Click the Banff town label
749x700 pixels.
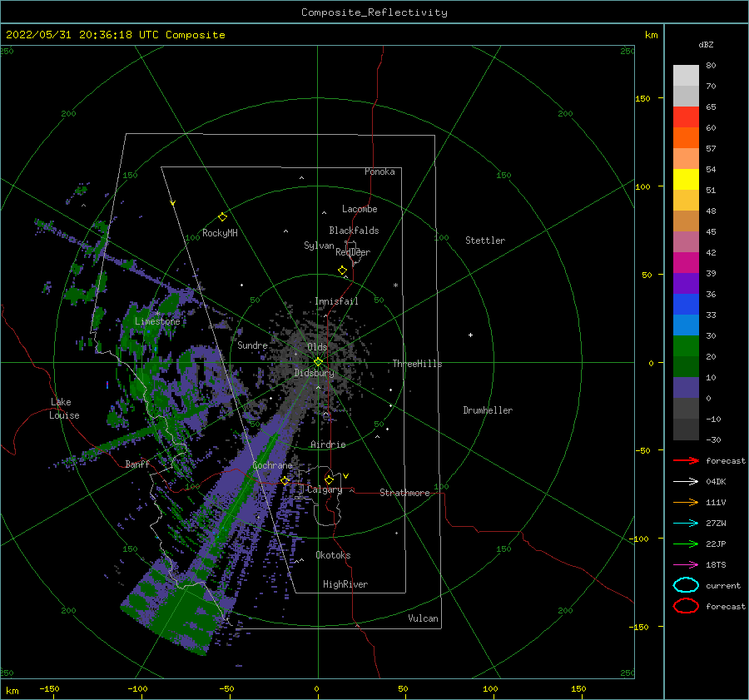pyautogui.click(x=137, y=464)
